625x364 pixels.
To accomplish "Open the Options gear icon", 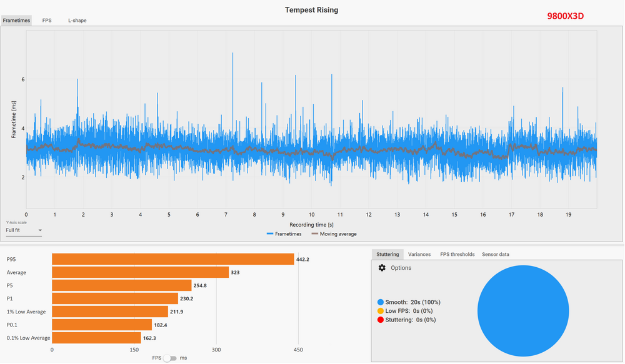I will pos(382,268).
